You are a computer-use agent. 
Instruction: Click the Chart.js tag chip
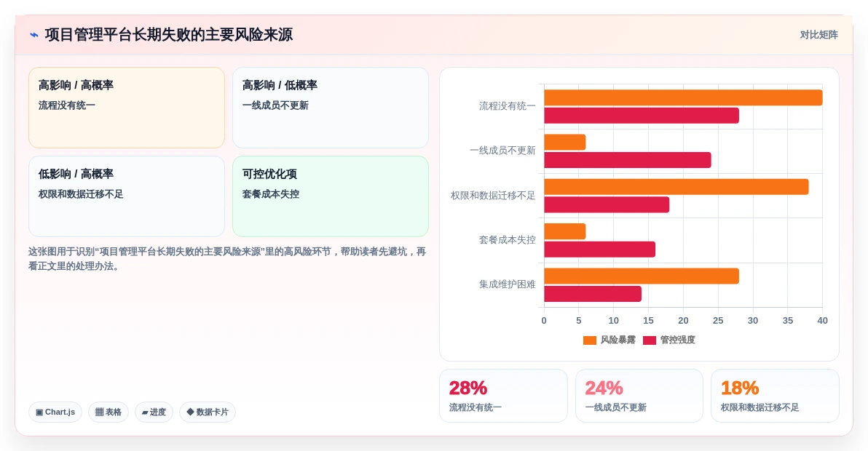pos(55,412)
